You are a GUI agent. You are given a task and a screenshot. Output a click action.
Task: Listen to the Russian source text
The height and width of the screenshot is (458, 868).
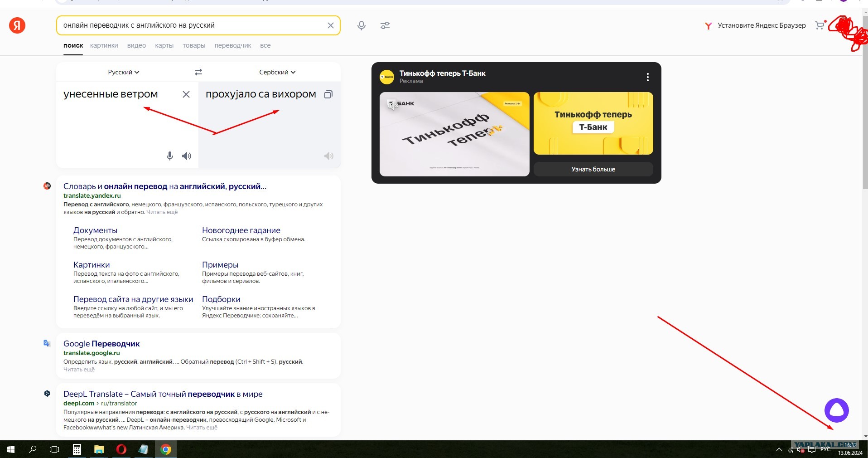point(187,156)
